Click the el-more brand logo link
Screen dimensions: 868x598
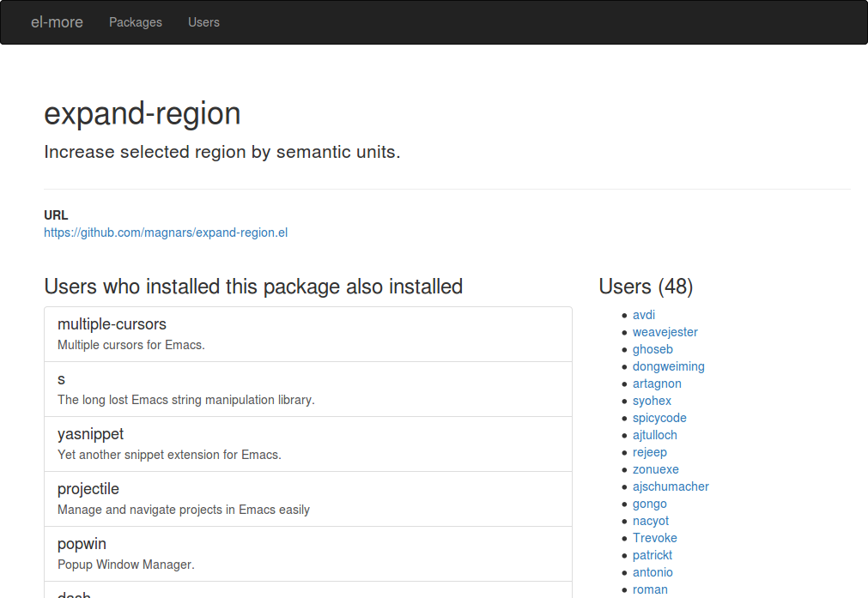(57, 22)
